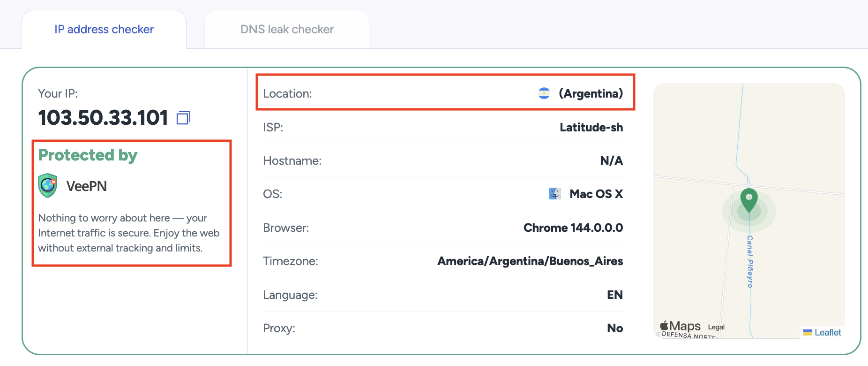Click the Canal Piñeyro map label
868x366 pixels.
point(750,261)
